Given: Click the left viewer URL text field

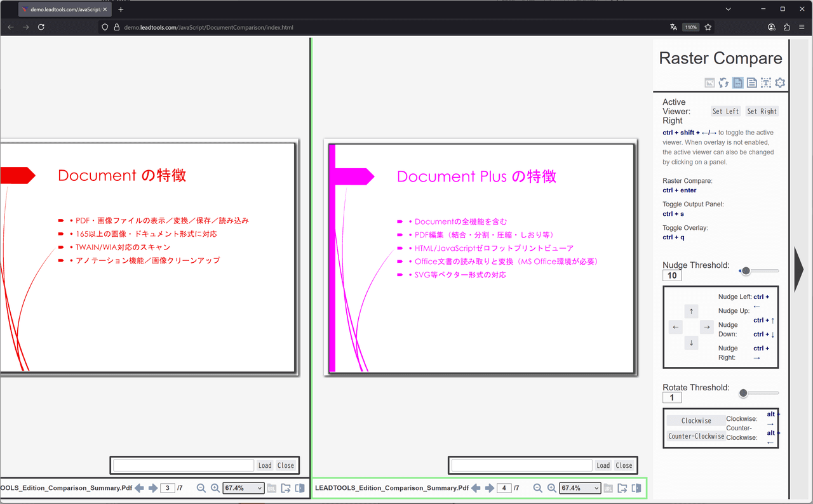Looking at the screenshot, I should click(x=184, y=465).
